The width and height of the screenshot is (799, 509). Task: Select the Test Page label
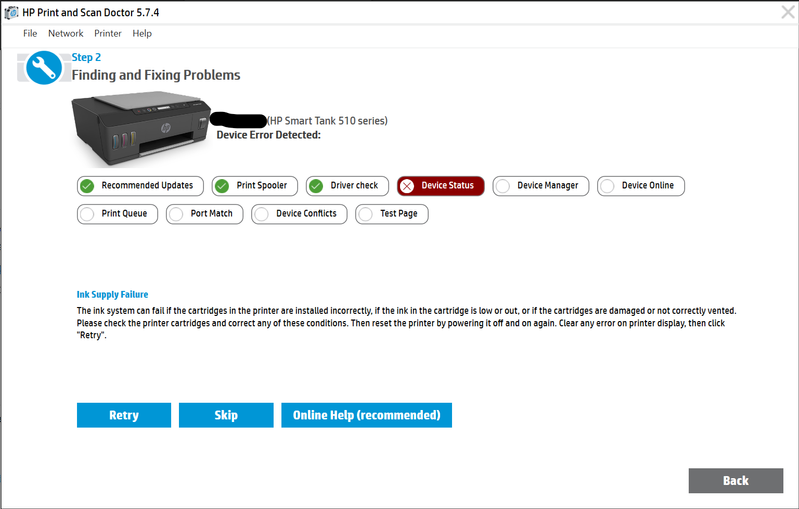398,213
